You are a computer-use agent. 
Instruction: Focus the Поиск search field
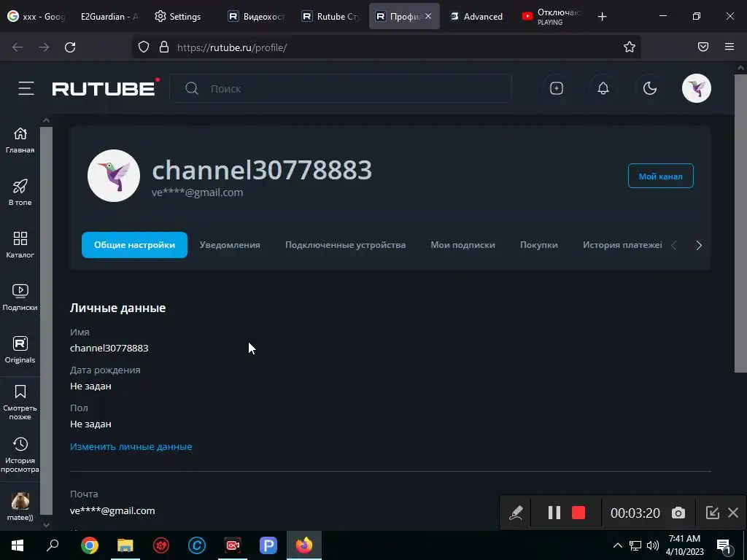(340, 88)
